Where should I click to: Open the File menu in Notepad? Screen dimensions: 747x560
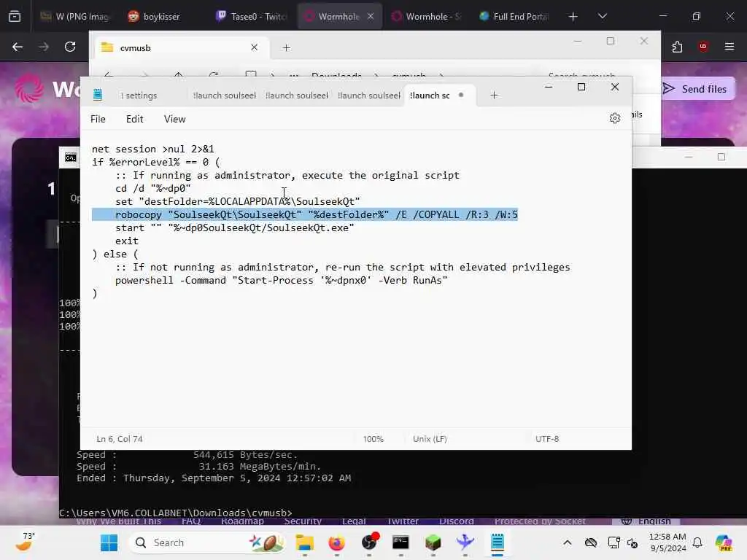click(x=98, y=119)
